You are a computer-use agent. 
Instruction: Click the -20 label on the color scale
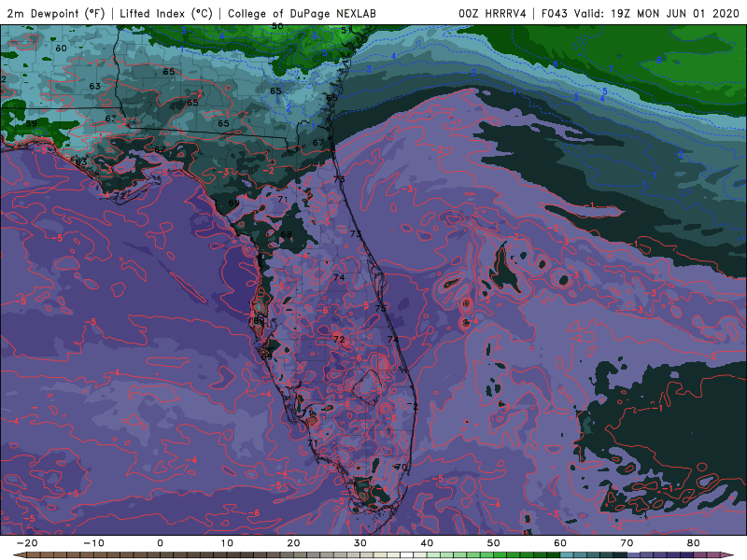coord(27,543)
